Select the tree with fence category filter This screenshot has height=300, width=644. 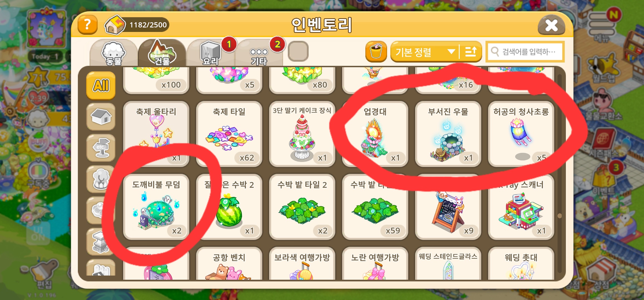tap(101, 179)
